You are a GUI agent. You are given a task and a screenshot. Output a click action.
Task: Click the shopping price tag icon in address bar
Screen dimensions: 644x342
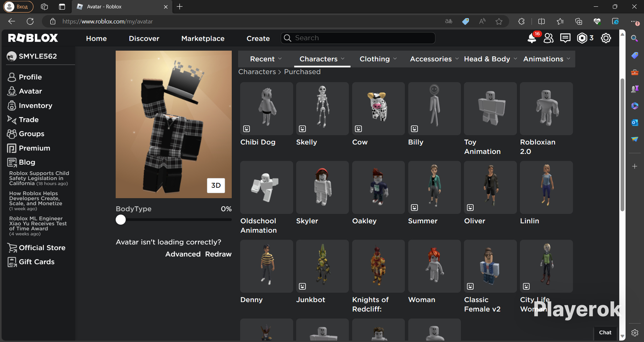tap(465, 22)
